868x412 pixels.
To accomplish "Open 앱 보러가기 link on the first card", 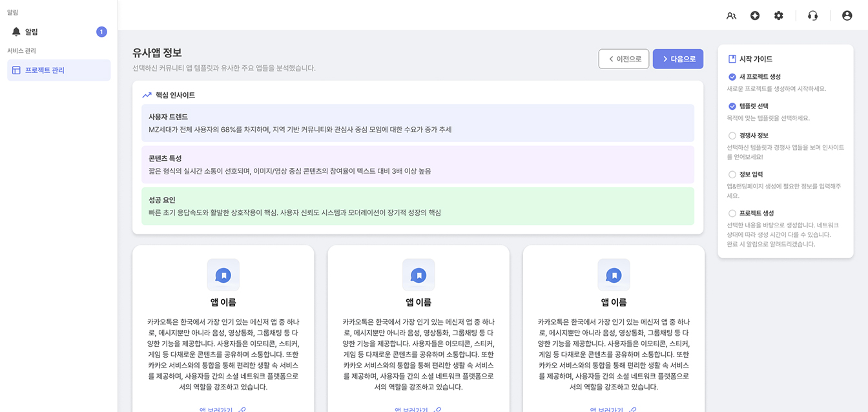I will click(x=223, y=408).
